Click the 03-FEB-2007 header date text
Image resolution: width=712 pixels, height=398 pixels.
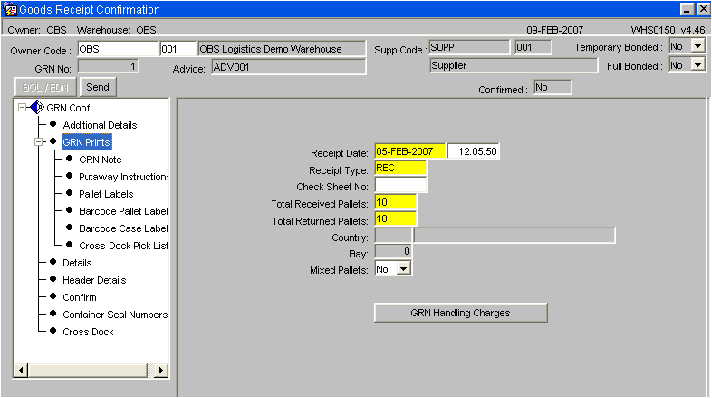tap(554, 30)
